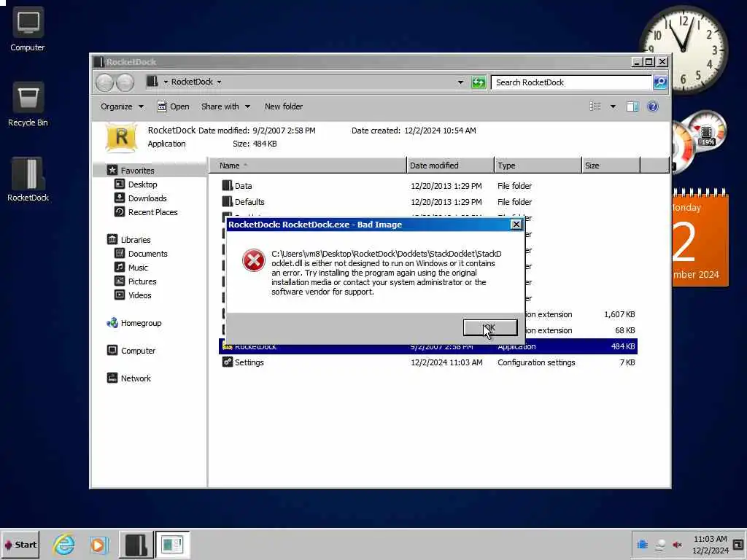Open Downloads in Favorites
The image size is (747, 560).
click(141, 198)
